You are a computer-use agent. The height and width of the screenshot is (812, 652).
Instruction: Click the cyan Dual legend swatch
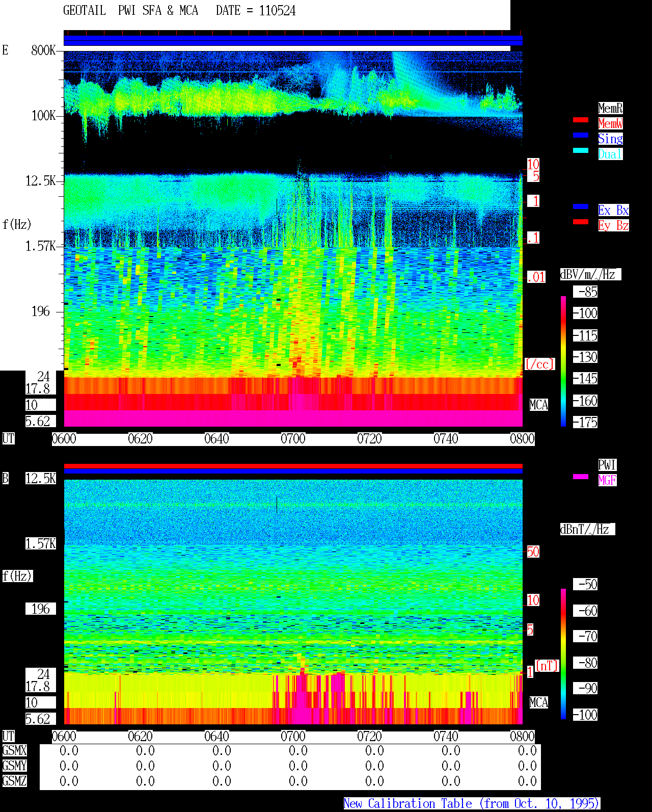tap(581, 150)
